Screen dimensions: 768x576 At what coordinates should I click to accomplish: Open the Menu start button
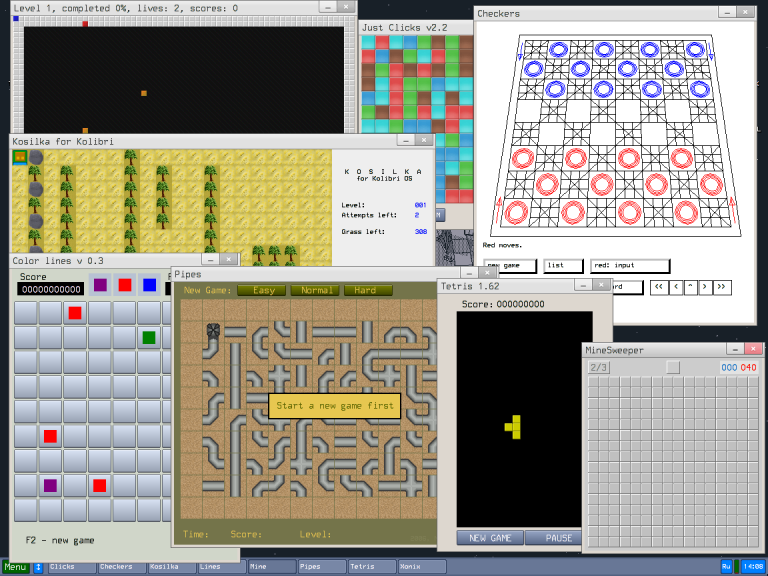click(15, 566)
